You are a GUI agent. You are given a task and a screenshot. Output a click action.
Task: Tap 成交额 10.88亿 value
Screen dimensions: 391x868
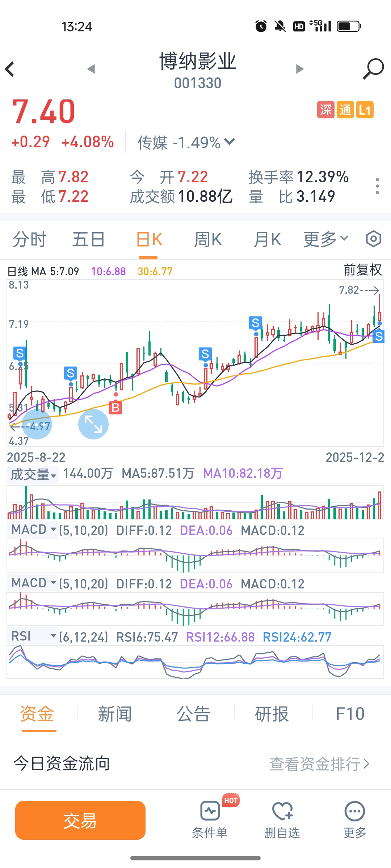tap(206, 196)
